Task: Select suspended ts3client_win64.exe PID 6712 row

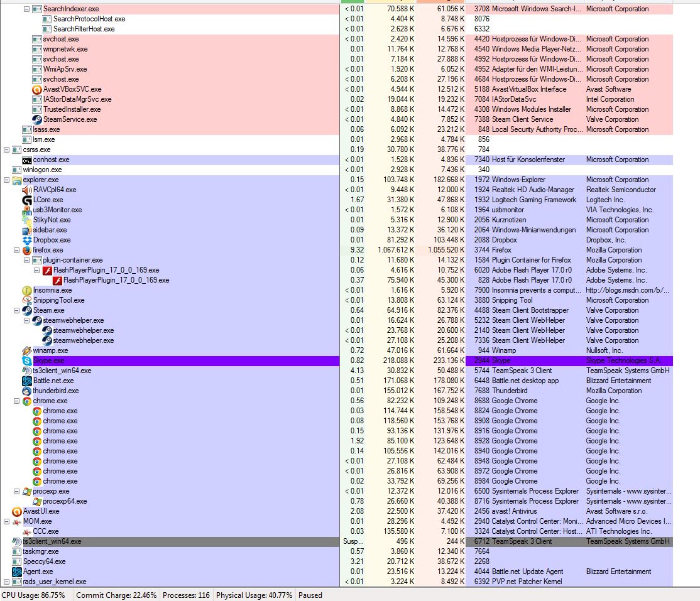Action: point(337,542)
